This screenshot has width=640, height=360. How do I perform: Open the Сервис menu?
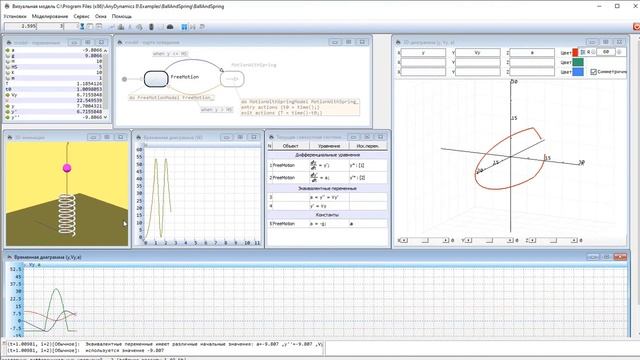81,16
